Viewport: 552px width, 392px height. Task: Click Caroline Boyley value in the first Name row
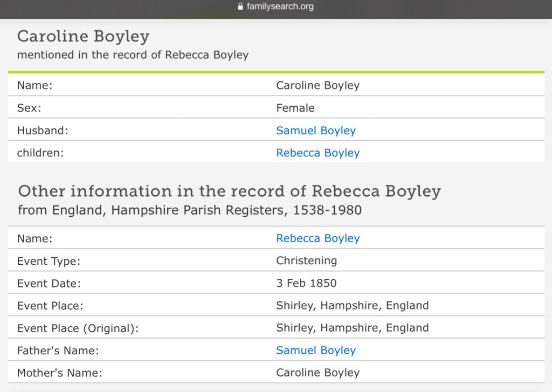(x=318, y=86)
